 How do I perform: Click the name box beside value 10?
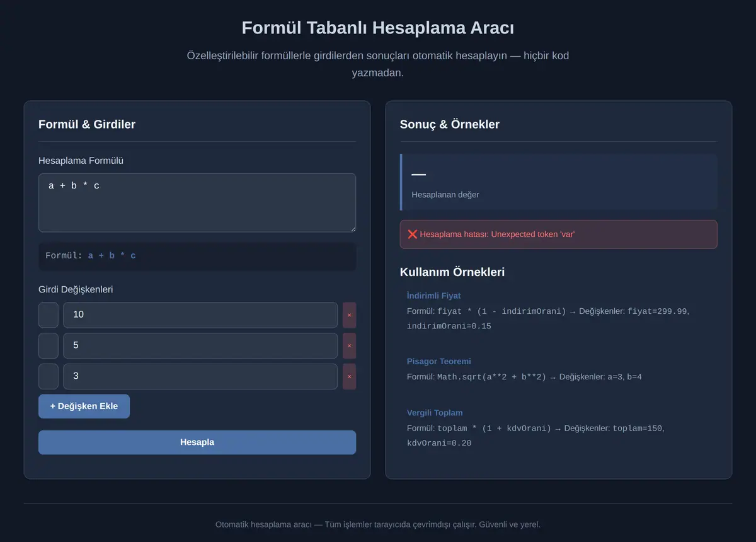tap(49, 315)
